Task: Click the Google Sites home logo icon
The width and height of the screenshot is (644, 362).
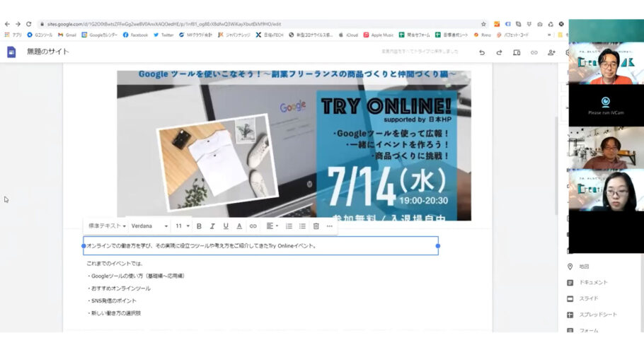Action: [11, 52]
